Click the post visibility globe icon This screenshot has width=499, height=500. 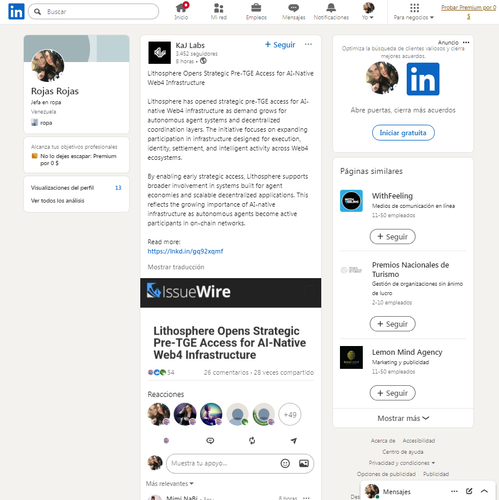(x=203, y=61)
